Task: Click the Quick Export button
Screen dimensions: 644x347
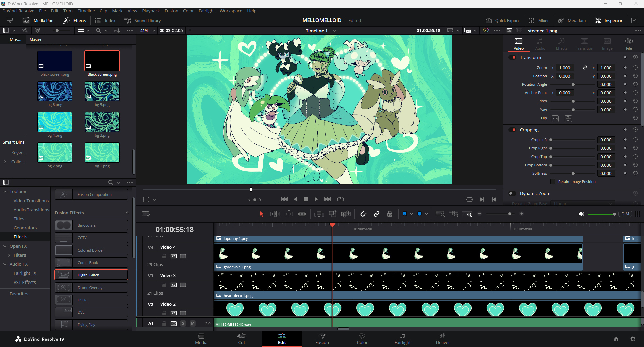Action: click(502, 20)
